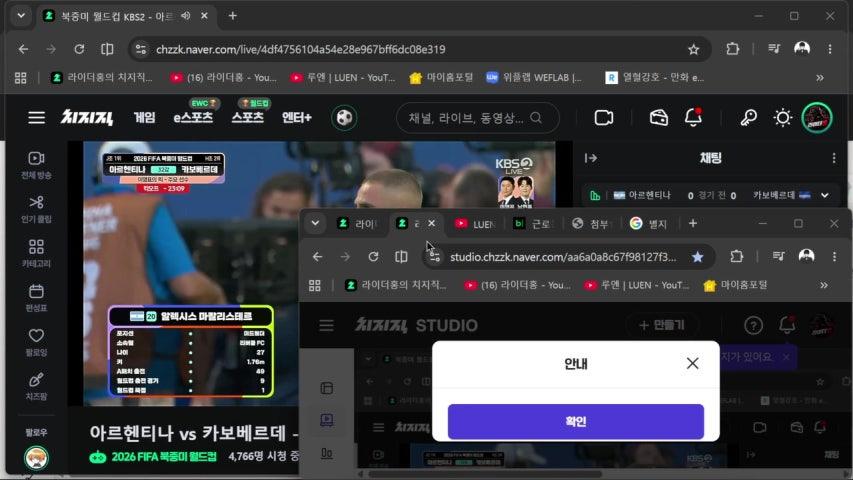Switch to the 첨부 tab in front window
This screenshot has width=853, height=480.
pyautogui.click(x=591, y=224)
